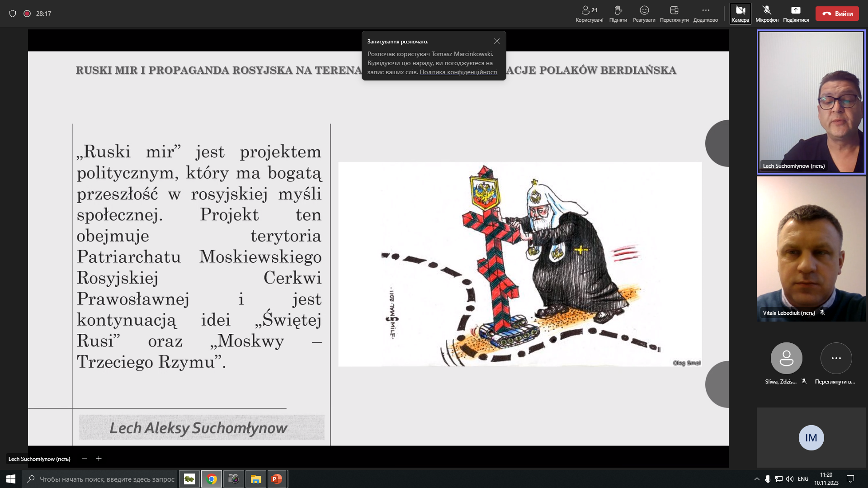Click Sliwa, Zdzis... participant avatar

(787, 358)
